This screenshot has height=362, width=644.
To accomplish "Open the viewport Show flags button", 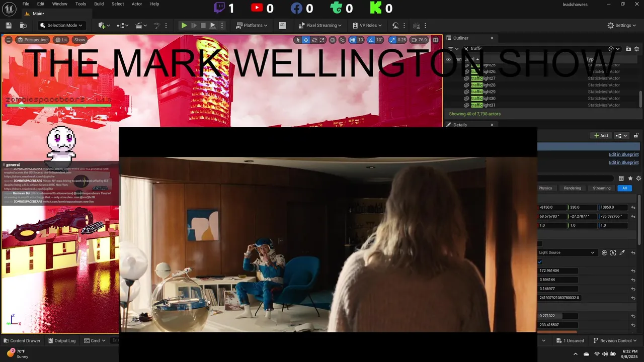I will 79,40.
